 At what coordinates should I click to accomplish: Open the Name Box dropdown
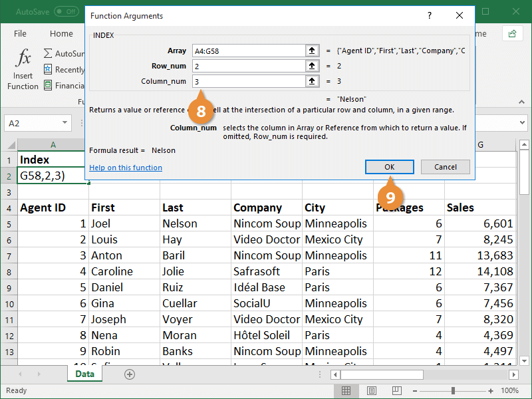click(65, 123)
